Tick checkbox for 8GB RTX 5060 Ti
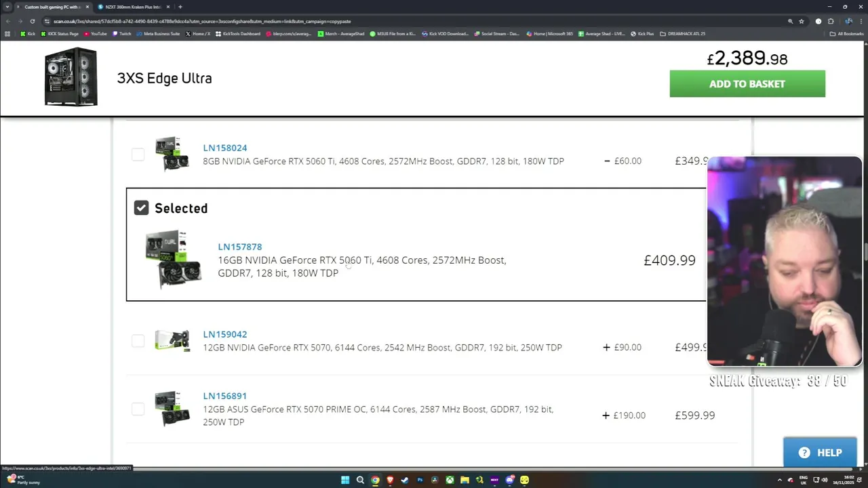The image size is (868, 488). (x=138, y=155)
